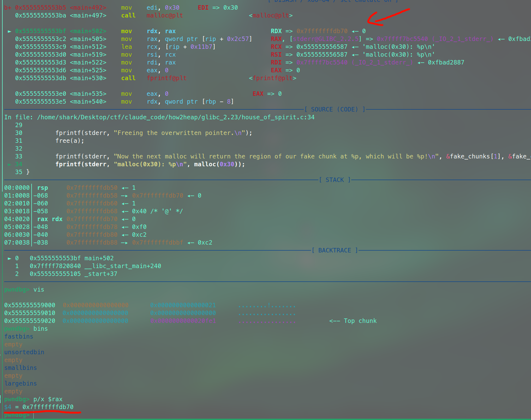Select the $4 result value 0x7fffffffdb70
This screenshot has height=420, width=531.
coord(48,407)
